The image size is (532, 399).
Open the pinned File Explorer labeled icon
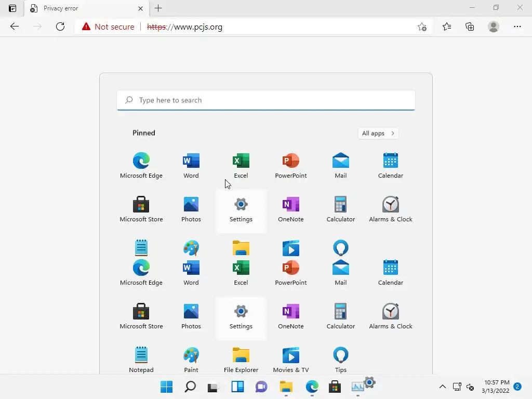pyautogui.click(x=241, y=360)
